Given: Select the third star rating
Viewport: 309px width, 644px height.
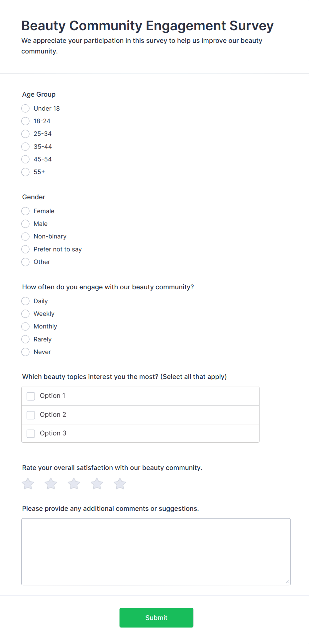Looking at the screenshot, I should tap(74, 484).
